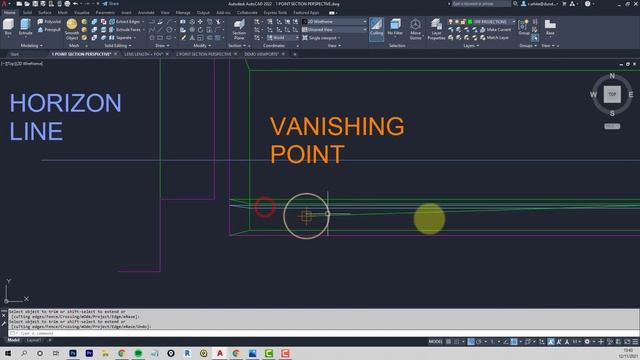The image size is (640, 360).
Task: Open the Start tab
Action: click(15, 54)
